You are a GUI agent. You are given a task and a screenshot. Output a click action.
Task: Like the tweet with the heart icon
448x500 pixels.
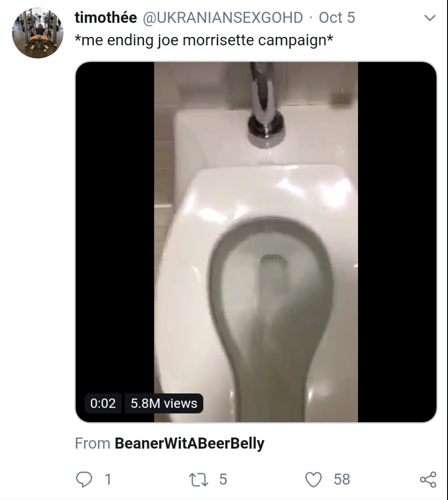(x=315, y=479)
